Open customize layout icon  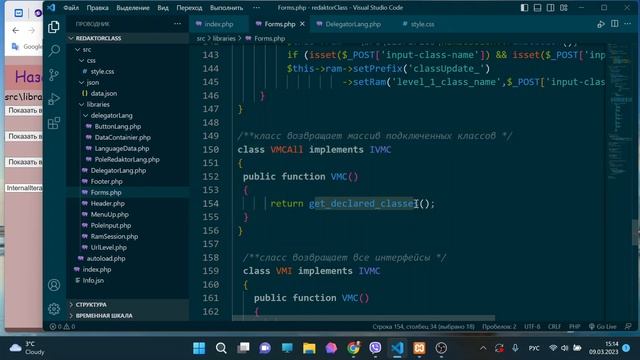point(564,8)
